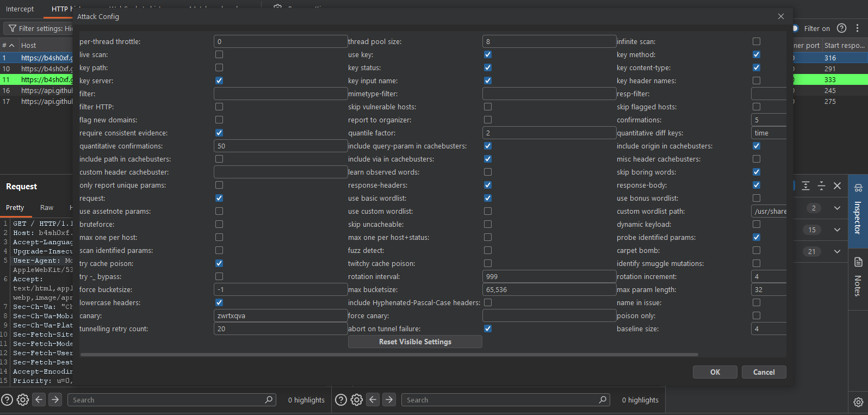Cancel the Attack Config dialog
This screenshot has height=415, width=868.
click(764, 372)
